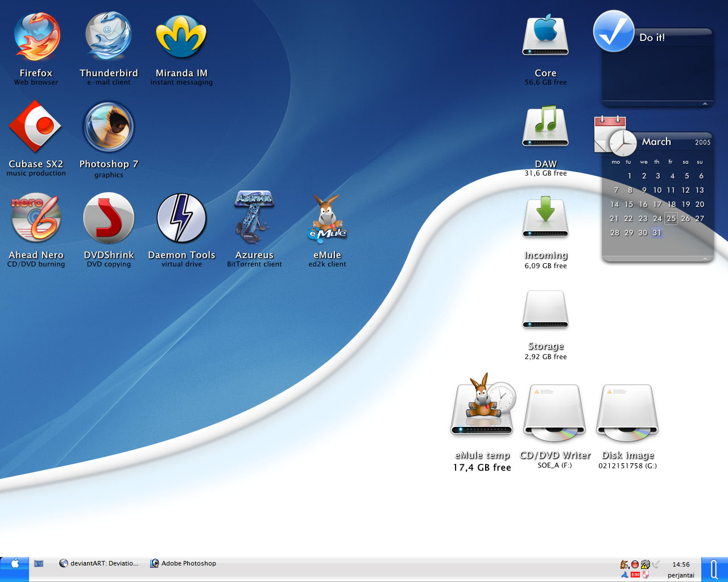The image size is (728, 582).
Task: Click the show desktop icon in taskbar
Action: [x=39, y=563]
